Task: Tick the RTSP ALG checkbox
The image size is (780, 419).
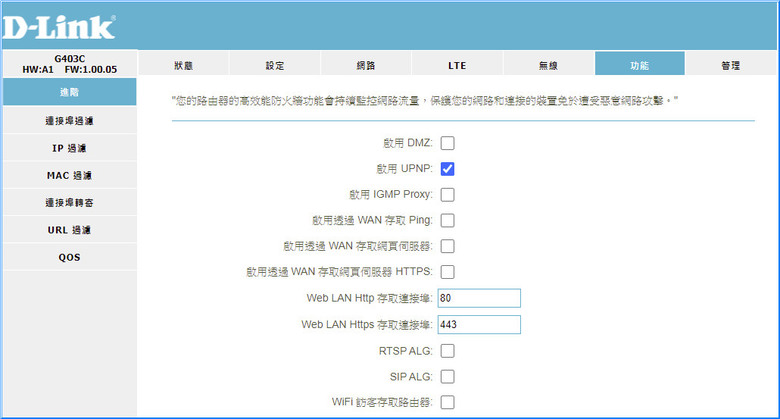Action: coord(447,351)
